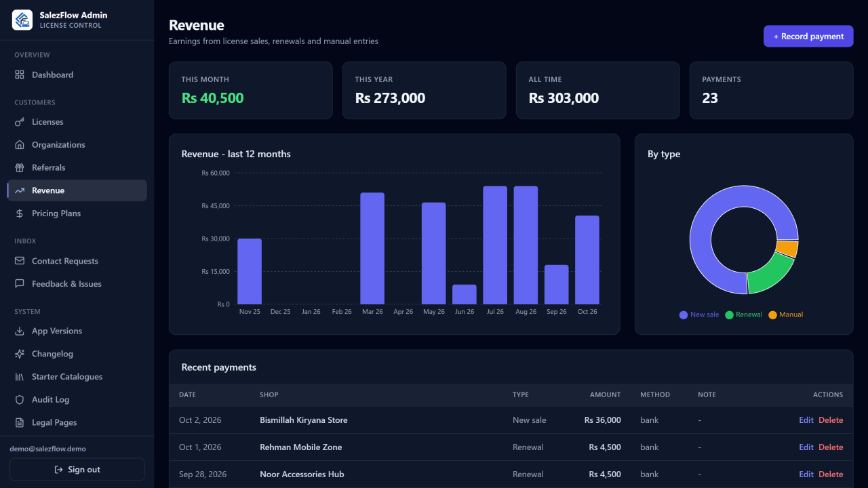Click the Contact Requests envelope icon
The width and height of the screenshot is (868, 488).
20,261
